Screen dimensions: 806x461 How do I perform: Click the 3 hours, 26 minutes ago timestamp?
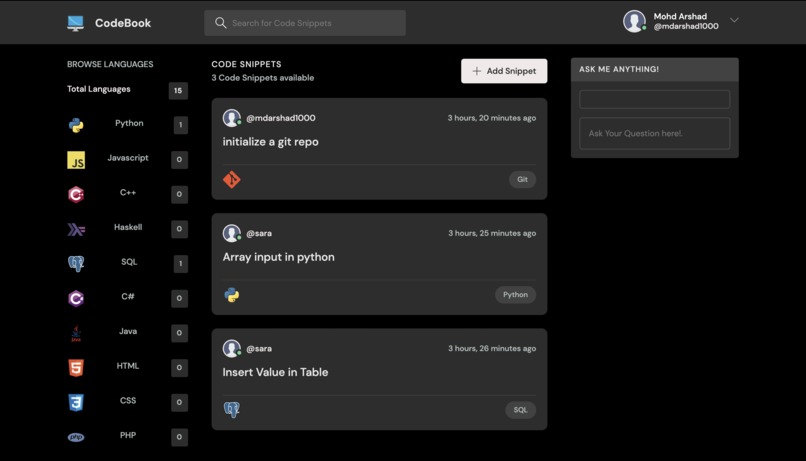tap(492, 348)
